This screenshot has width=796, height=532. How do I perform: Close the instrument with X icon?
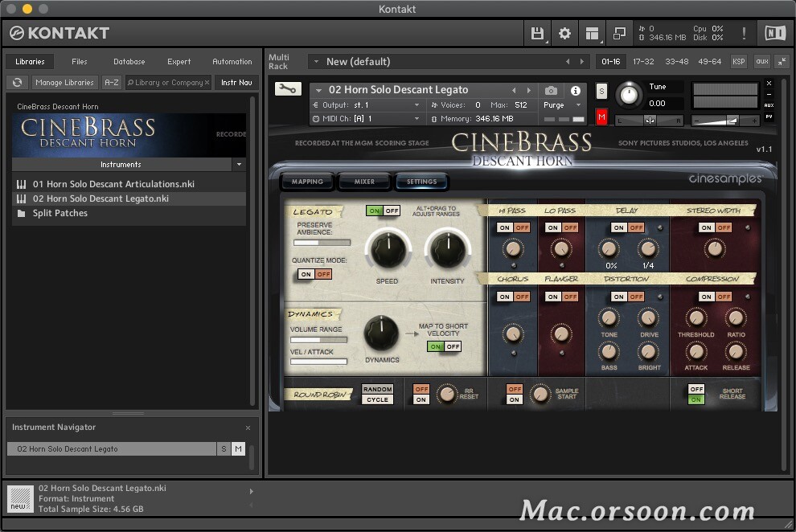click(769, 83)
